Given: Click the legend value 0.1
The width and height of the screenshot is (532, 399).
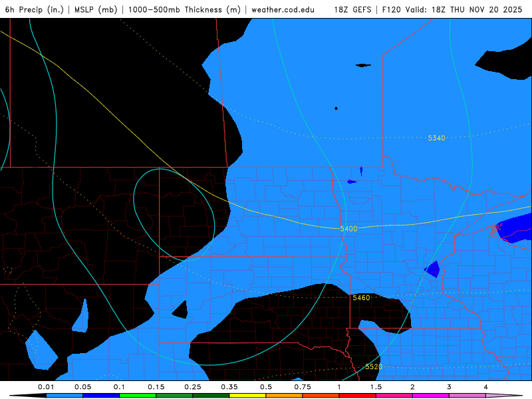Looking at the screenshot, I should click(119, 387).
